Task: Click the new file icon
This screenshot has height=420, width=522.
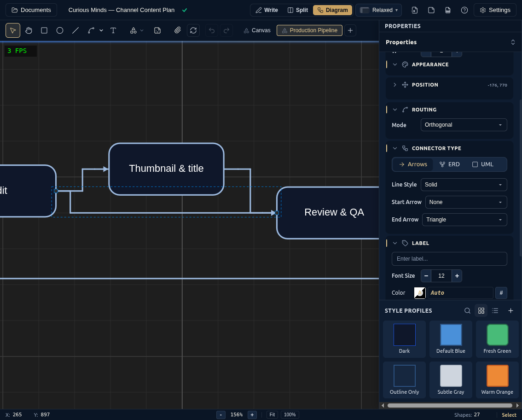Action: 431,10
